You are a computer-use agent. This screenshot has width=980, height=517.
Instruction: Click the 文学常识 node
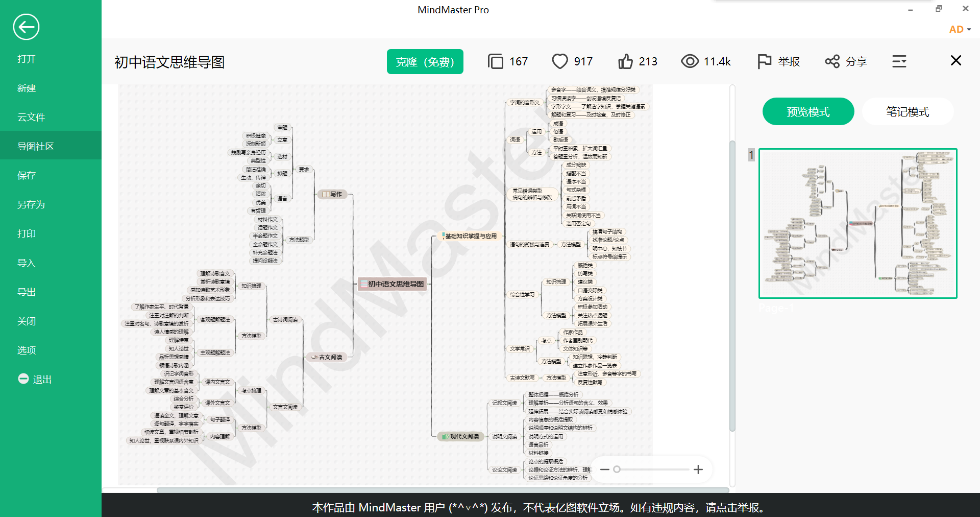click(x=520, y=349)
